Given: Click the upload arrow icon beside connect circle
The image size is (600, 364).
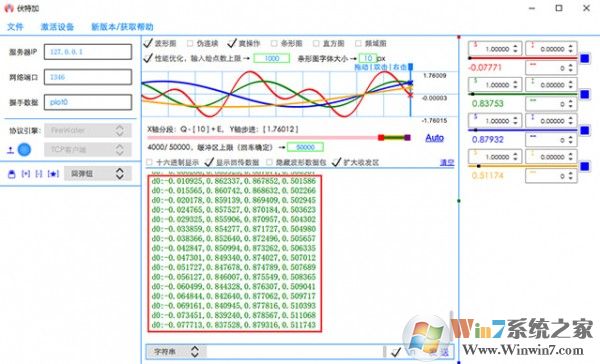Looking at the screenshot, I should click(x=10, y=150).
